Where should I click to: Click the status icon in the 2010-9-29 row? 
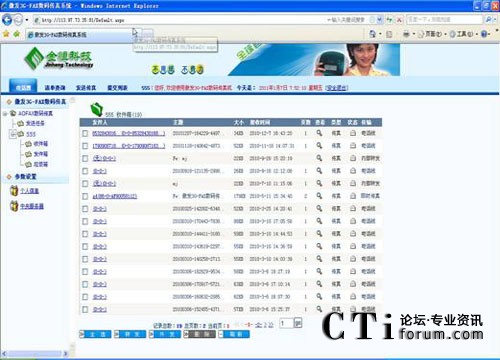[x=353, y=158]
